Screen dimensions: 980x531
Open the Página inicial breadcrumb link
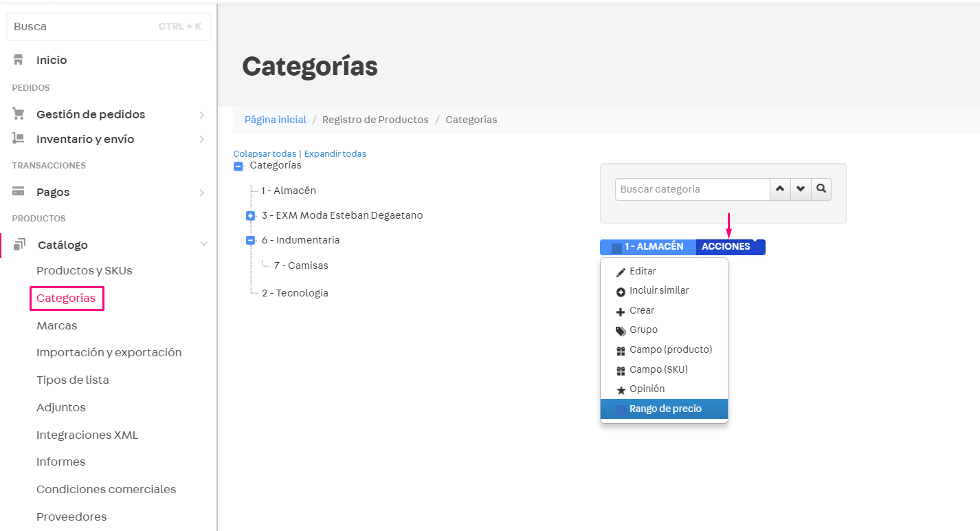pyautogui.click(x=275, y=119)
